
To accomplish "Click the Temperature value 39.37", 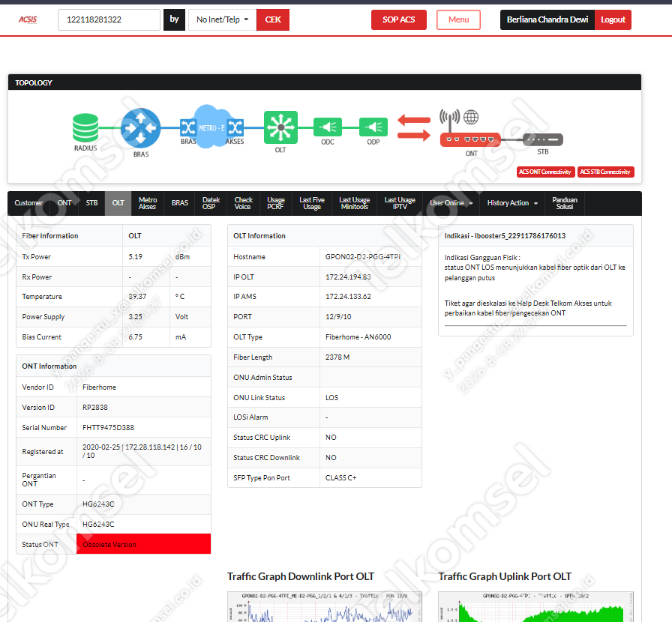I will click(137, 297).
